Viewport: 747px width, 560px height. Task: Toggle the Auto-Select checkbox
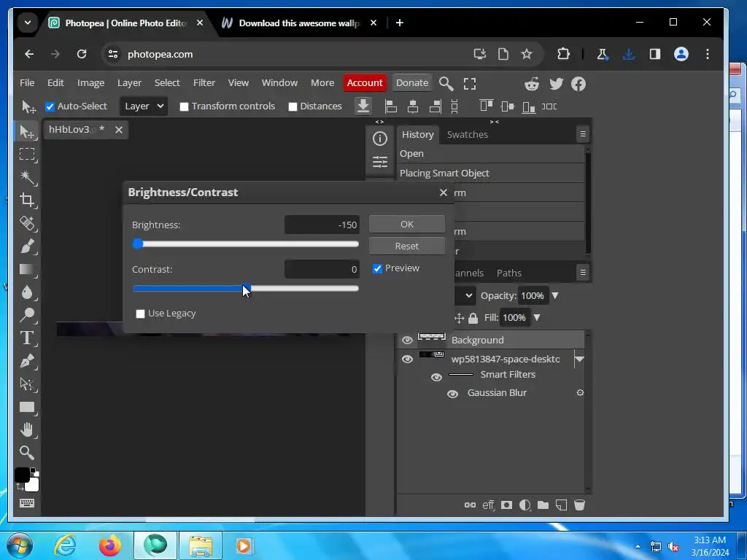click(50, 106)
